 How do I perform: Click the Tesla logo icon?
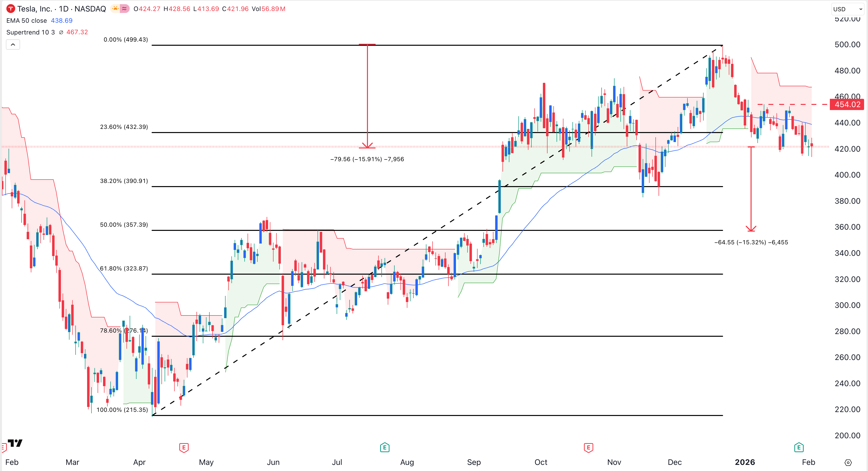tap(11, 9)
